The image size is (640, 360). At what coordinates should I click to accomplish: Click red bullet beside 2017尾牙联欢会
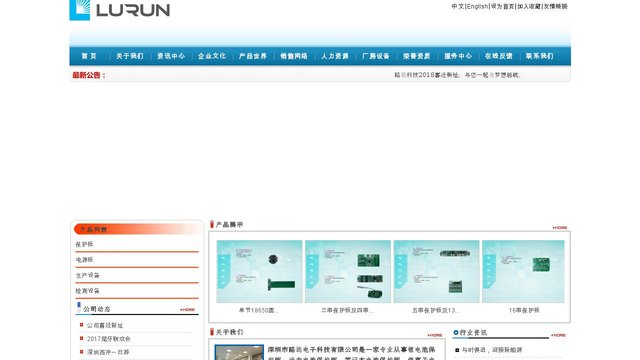(82, 338)
